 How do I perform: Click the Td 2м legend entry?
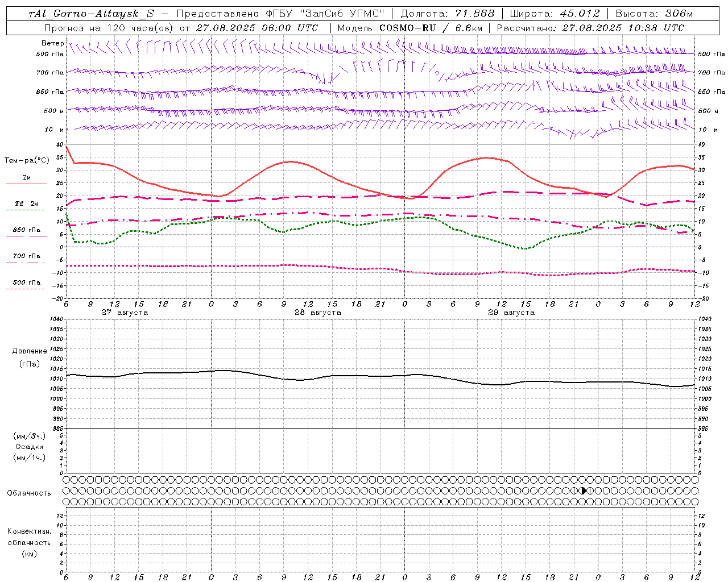pos(26,203)
